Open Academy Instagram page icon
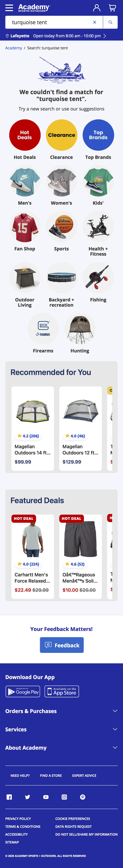The image size is (123, 868). (x=64, y=797)
